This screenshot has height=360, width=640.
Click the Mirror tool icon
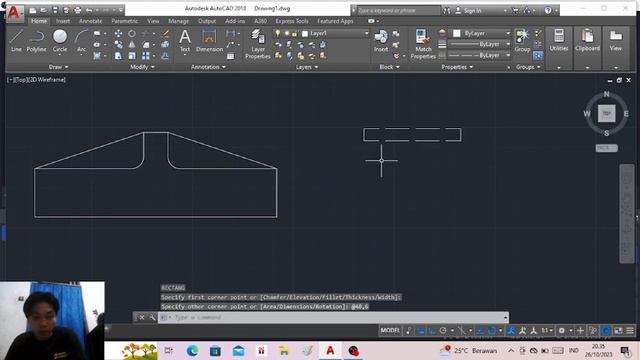[132, 44]
